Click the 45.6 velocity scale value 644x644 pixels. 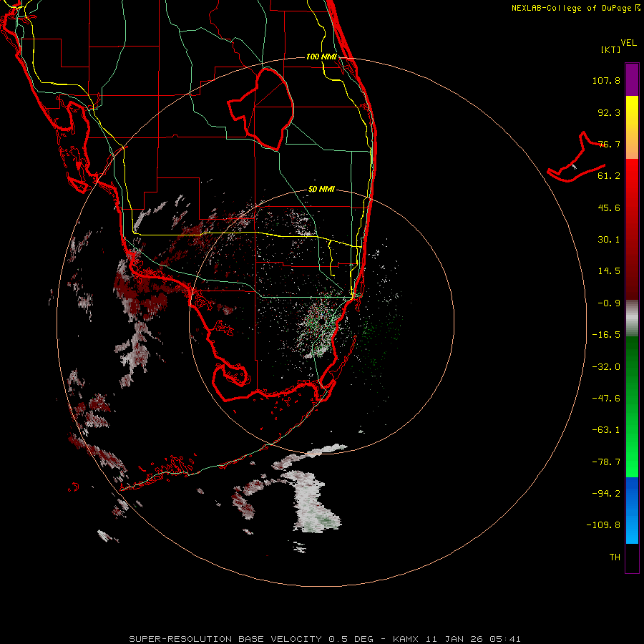point(609,208)
